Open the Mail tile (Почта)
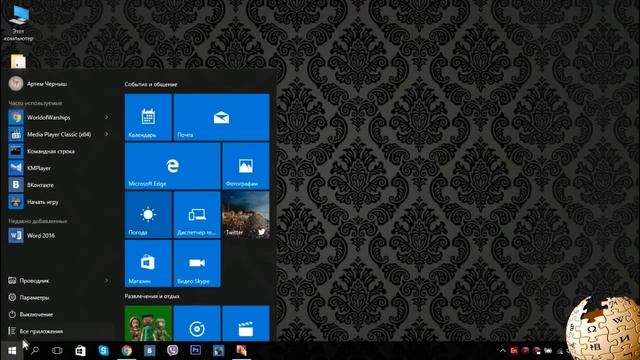This screenshot has height=360, width=640. pos(221,117)
